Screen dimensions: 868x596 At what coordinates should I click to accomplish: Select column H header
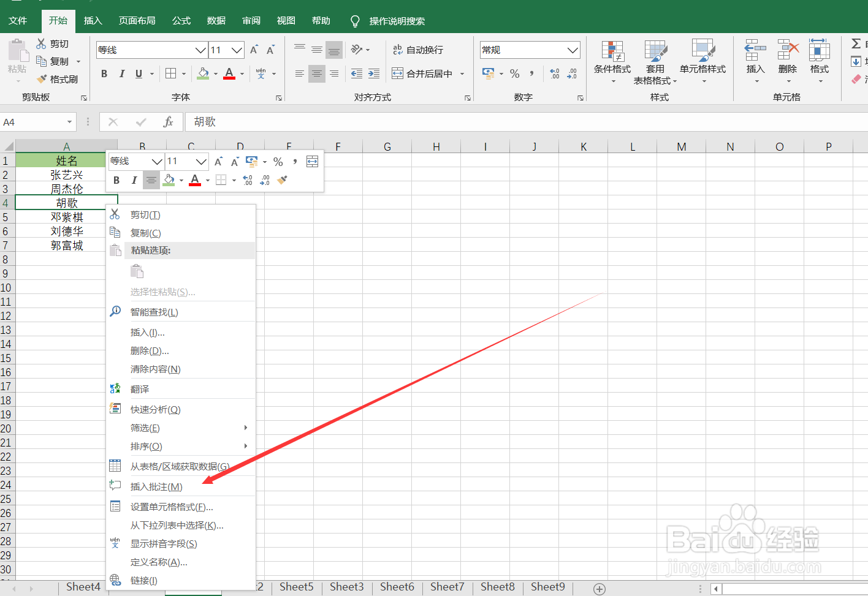436,146
